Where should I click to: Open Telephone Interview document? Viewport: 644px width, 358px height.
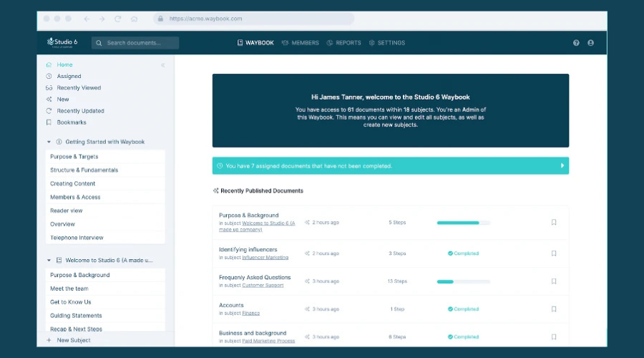(x=105, y=238)
